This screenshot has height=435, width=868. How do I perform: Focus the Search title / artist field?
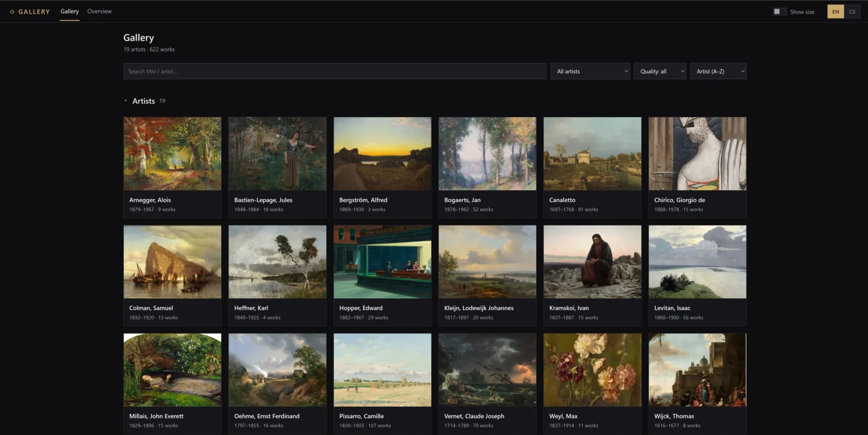click(x=335, y=71)
